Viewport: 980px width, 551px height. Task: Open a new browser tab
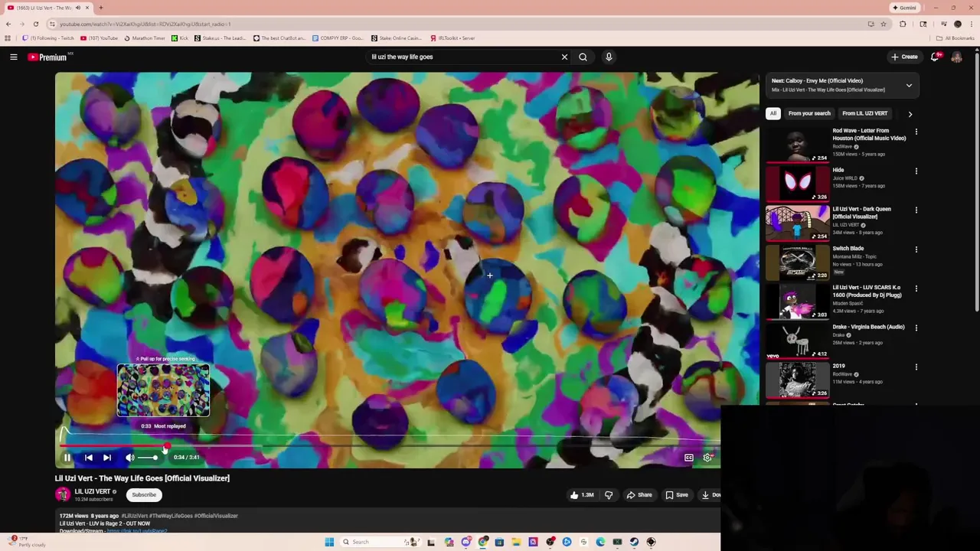[x=101, y=8]
